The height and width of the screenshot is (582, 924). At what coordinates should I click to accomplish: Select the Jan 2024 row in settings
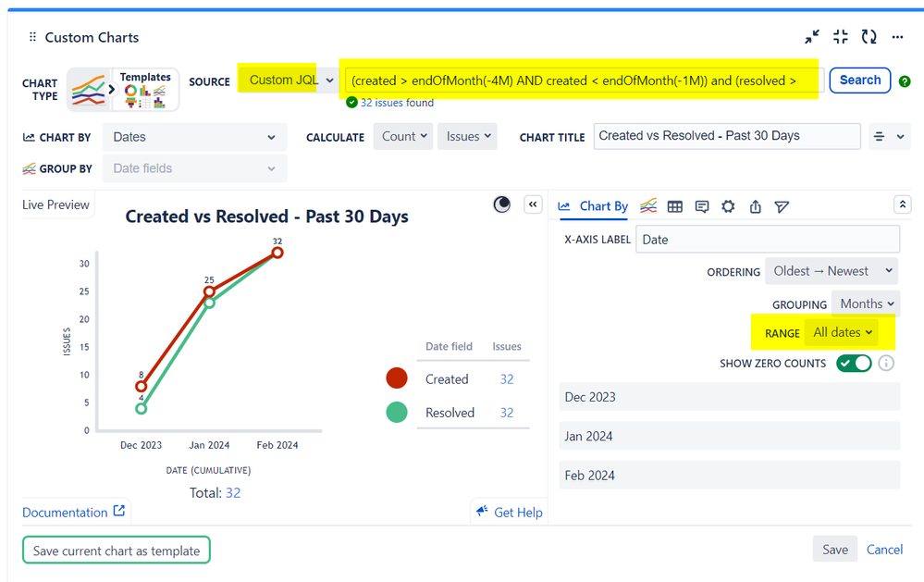(730, 437)
